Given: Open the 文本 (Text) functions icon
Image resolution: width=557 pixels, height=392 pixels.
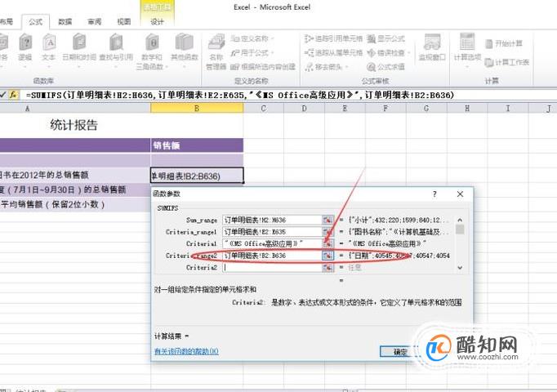Looking at the screenshot, I should pyautogui.click(x=49, y=47).
